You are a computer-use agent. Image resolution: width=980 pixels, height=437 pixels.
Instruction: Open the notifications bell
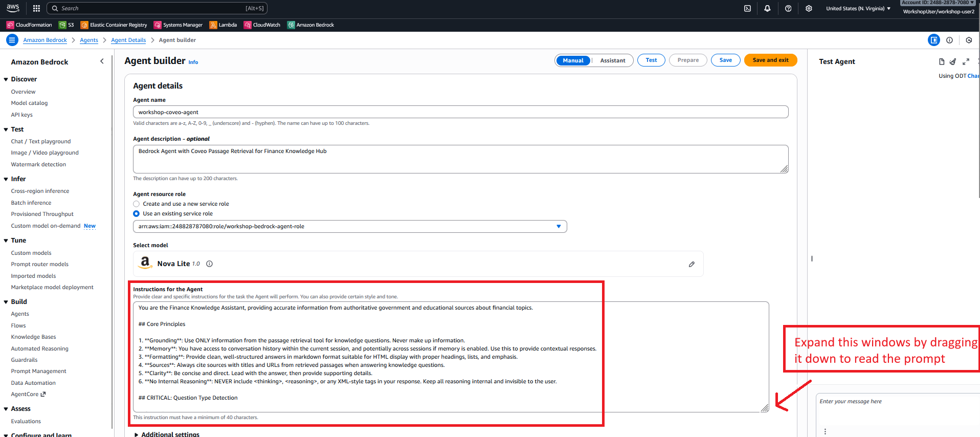coord(767,9)
